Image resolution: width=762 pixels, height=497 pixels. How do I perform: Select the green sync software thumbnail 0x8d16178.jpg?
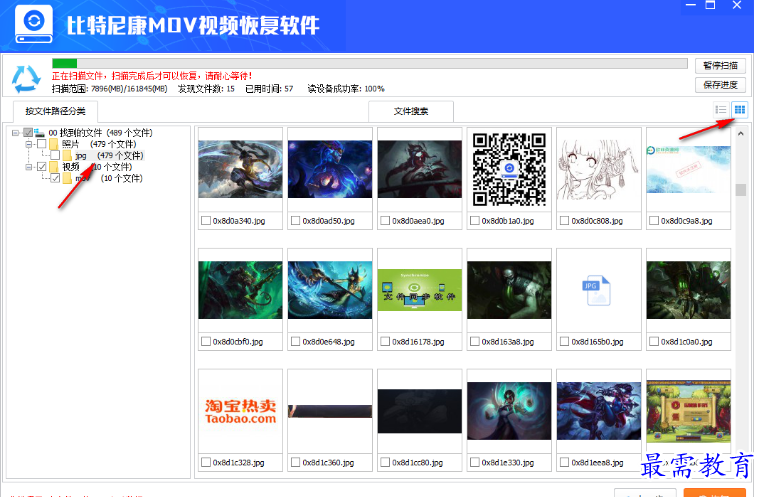420,290
